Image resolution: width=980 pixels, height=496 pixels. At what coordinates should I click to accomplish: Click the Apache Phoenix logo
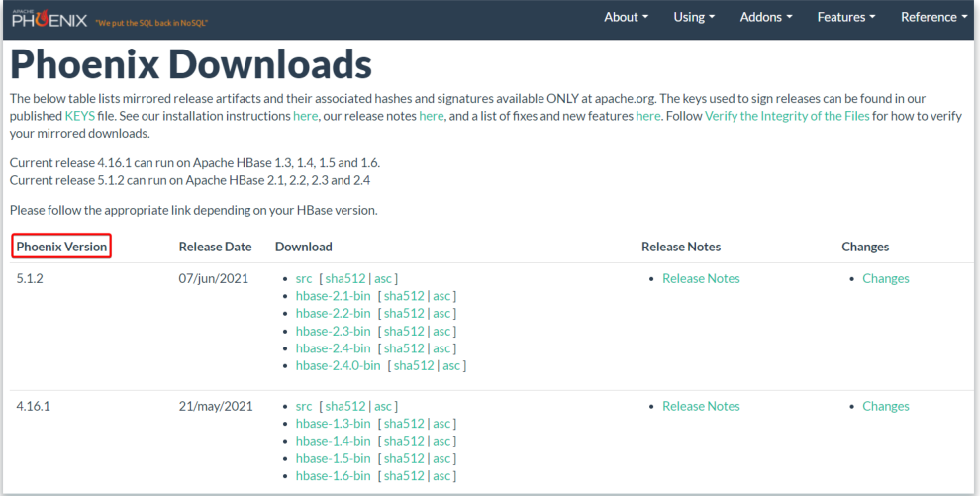point(49,18)
